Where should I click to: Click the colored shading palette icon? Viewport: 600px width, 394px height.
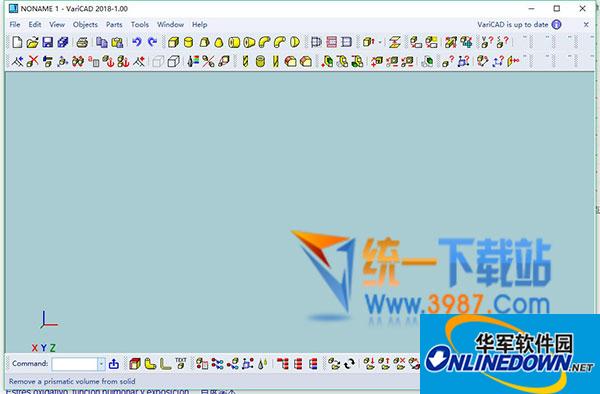(x=193, y=61)
